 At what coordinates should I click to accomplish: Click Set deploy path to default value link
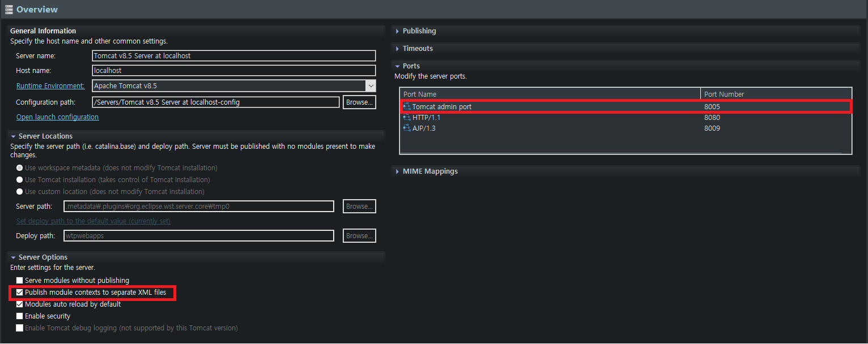(93, 221)
